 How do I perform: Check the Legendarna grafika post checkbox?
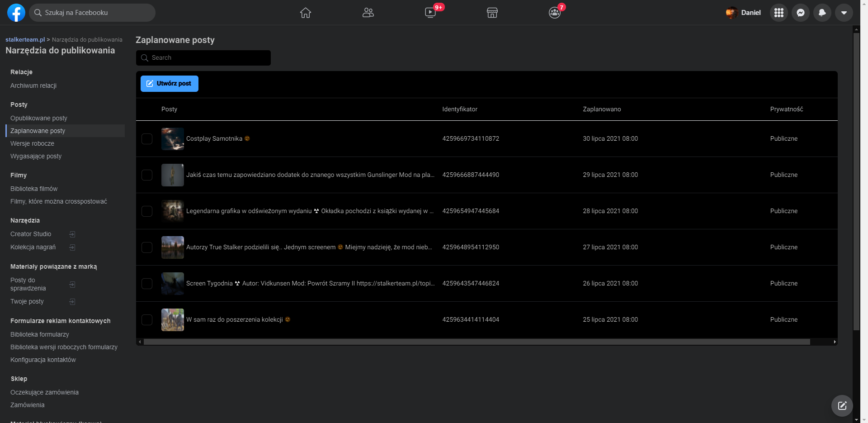(x=147, y=211)
